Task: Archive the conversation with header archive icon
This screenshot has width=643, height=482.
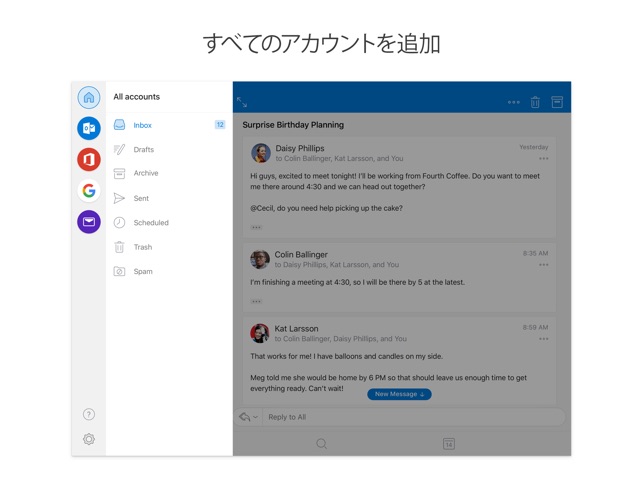Action: [557, 102]
